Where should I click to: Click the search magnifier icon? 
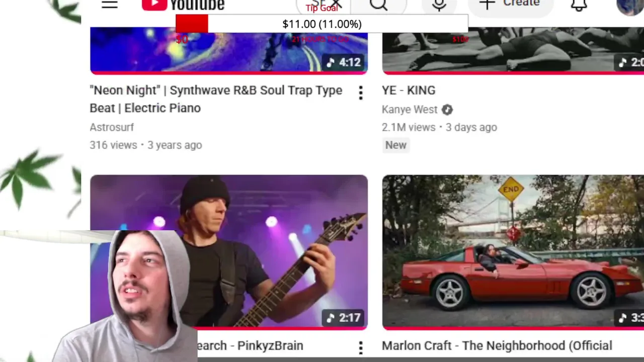(x=378, y=5)
